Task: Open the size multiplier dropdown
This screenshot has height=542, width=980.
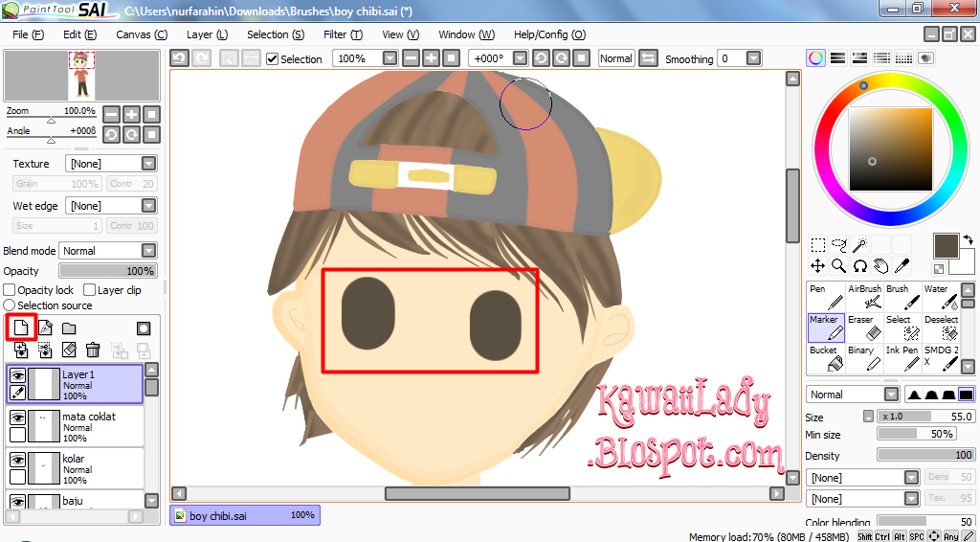Action: [x=868, y=417]
